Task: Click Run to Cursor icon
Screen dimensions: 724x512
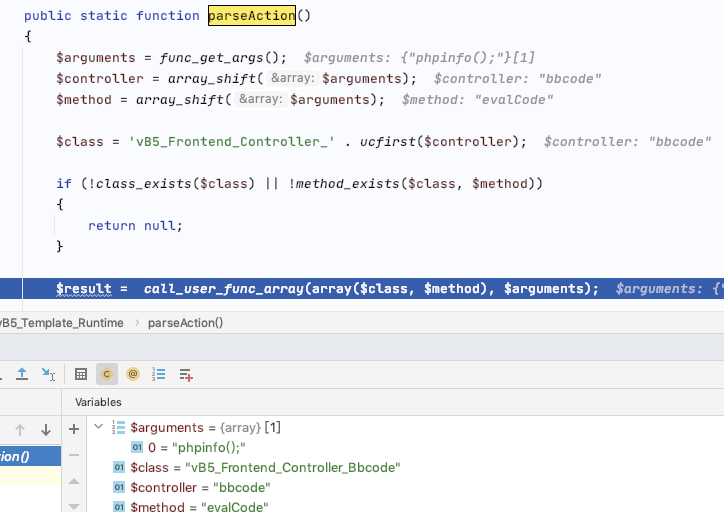Action: pyautogui.click(x=48, y=374)
